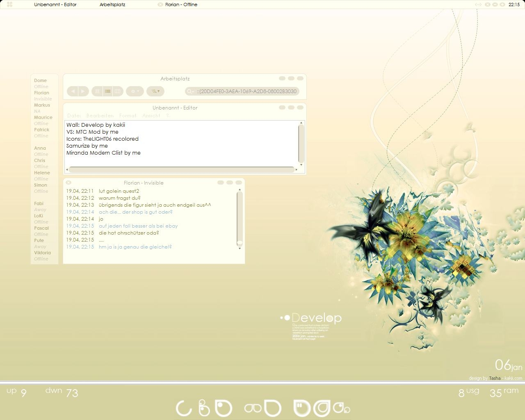525x420 pixels.
Task: Select contact Patrick in the contact list
Action: [x=41, y=130]
